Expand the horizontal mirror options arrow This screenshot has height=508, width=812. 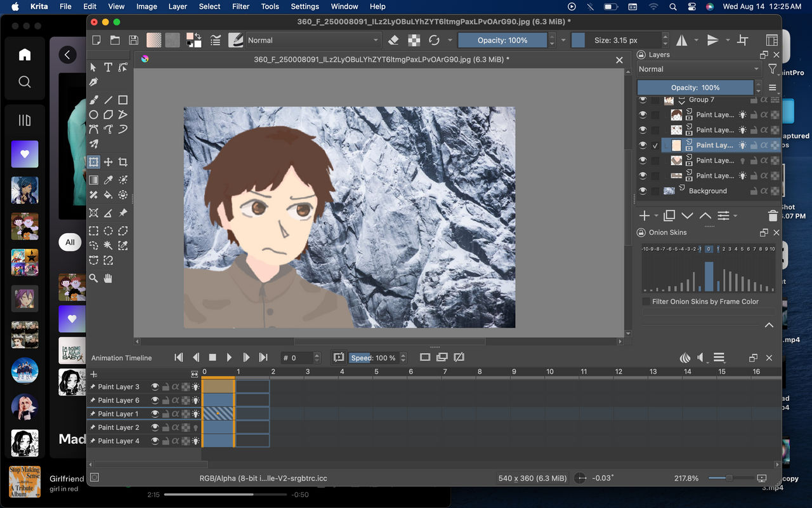tap(696, 40)
